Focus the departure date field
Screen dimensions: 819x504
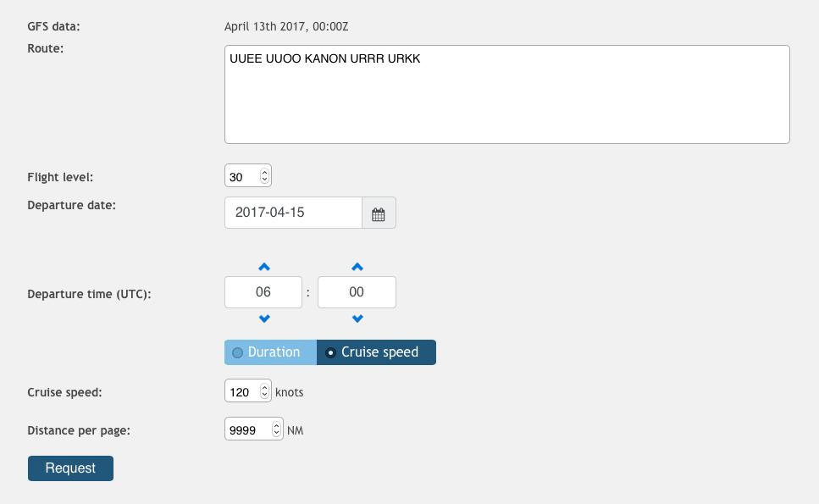point(293,213)
